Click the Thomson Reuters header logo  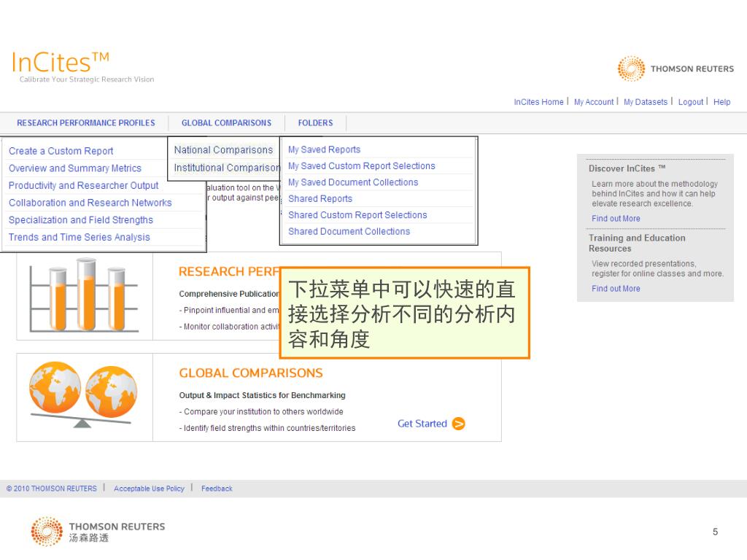coord(676,69)
